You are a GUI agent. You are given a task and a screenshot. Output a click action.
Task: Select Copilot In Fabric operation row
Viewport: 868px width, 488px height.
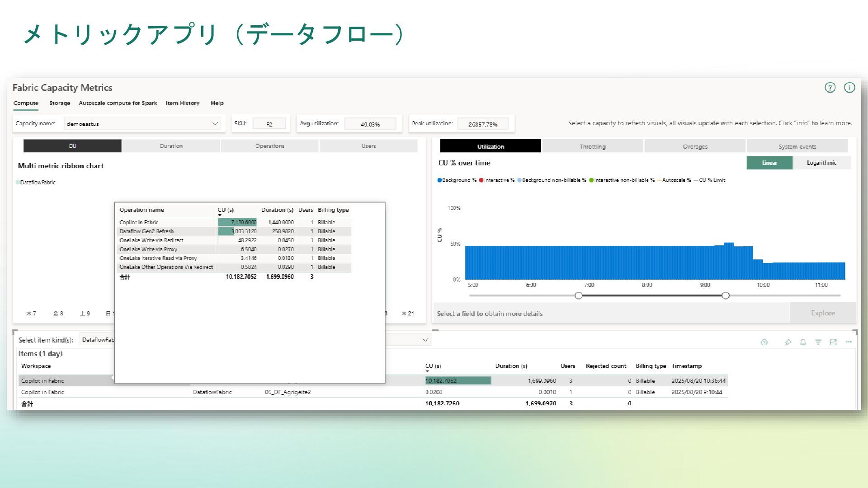(x=234, y=222)
